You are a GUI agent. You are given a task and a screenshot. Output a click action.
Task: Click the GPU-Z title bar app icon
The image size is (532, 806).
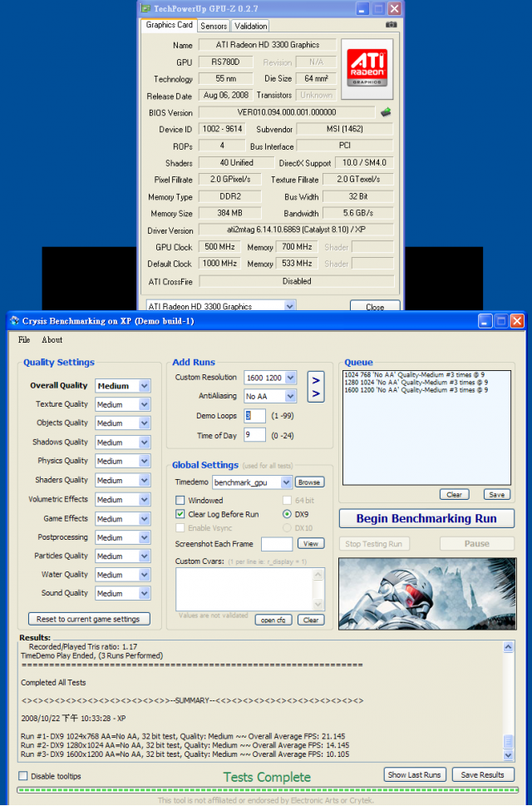tap(145, 9)
